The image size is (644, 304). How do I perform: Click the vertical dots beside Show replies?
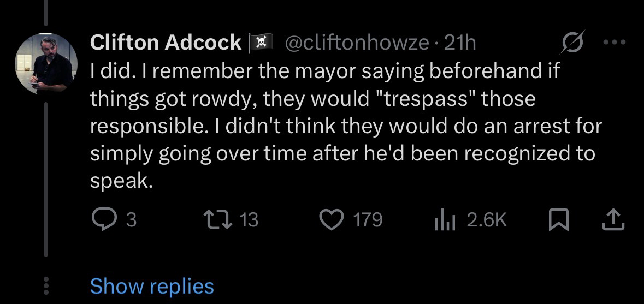pyautogui.click(x=46, y=286)
